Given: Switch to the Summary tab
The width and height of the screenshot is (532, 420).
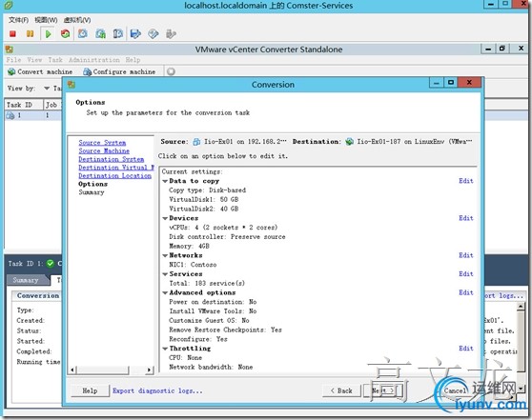Looking at the screenshot, I should [x=26, y=280].
